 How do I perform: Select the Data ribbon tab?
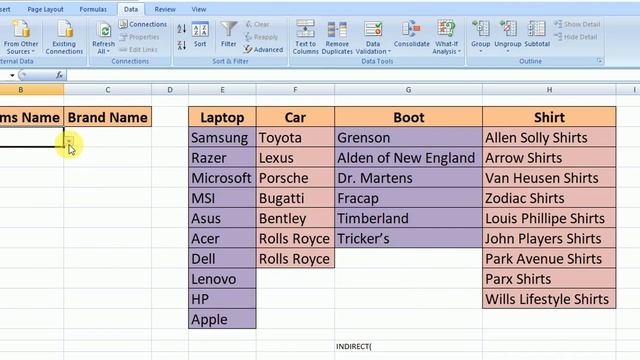click(x=131, y=9)
